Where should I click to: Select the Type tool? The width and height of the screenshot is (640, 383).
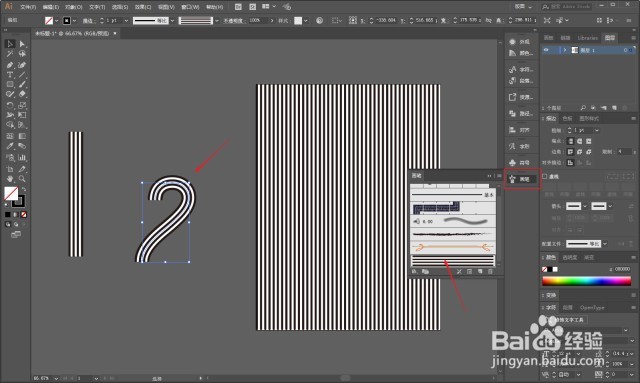10,75
